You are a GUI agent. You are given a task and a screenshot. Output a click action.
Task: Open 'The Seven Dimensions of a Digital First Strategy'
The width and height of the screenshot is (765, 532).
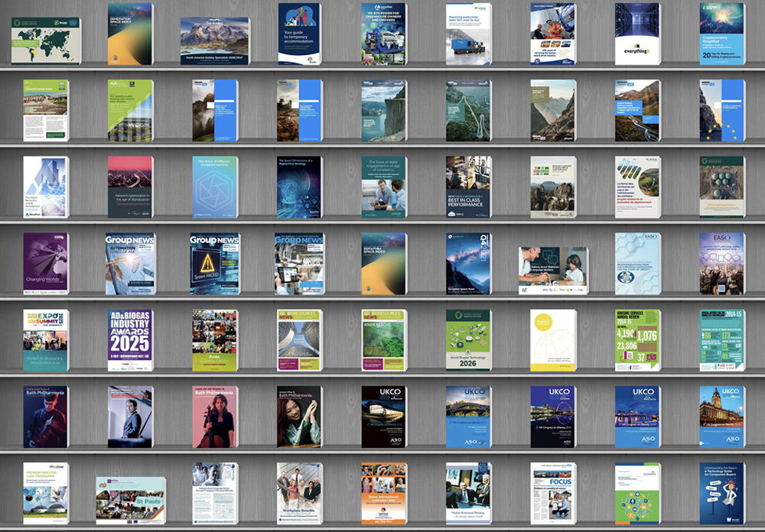tap(300, 187)
